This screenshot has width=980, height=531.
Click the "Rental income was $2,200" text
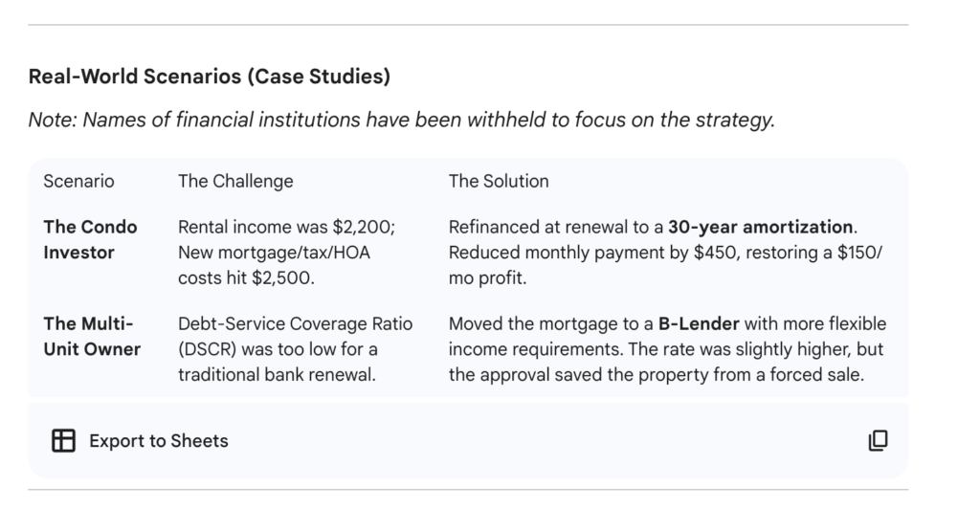[x=287, y=228]
